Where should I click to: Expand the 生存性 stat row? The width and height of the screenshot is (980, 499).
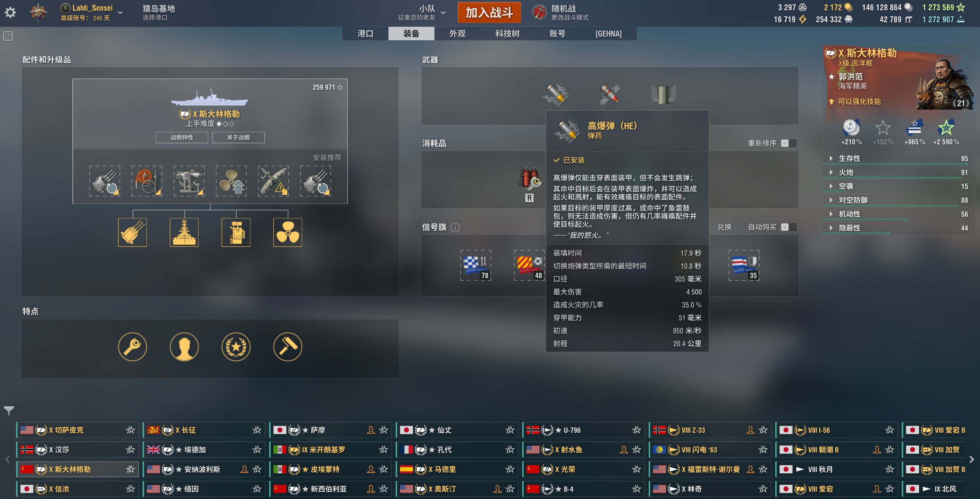tap(898, 158)
